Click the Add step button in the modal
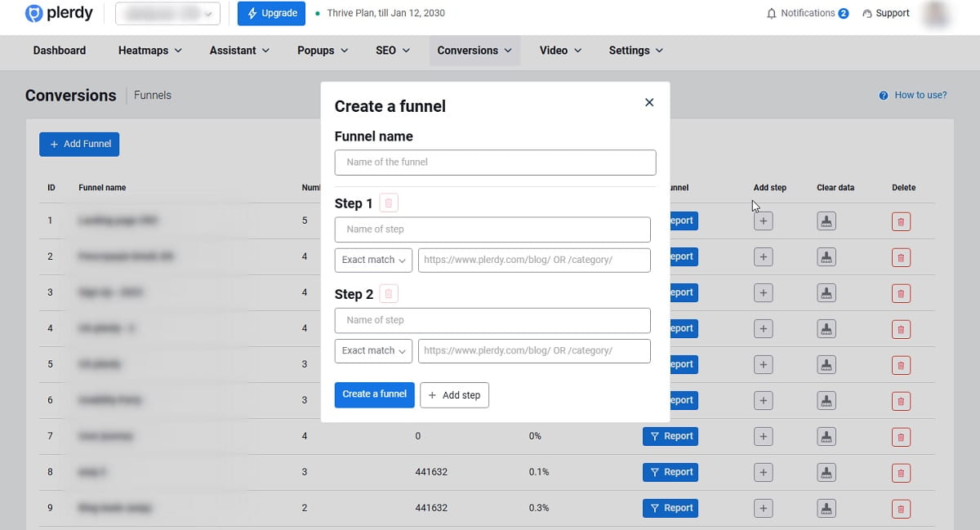The width and height of the screenshot is (980, 530). [454, 394]
